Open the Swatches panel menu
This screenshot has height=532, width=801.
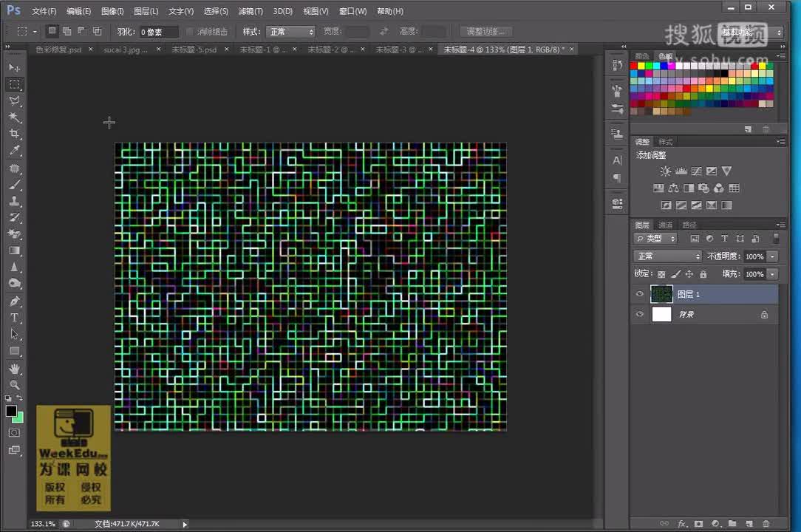pyautogui.click(x=783, y=57)
